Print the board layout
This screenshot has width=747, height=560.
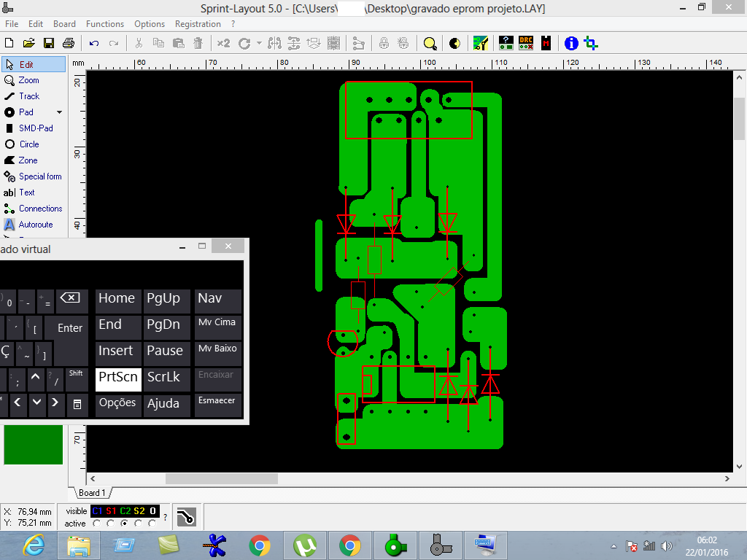click(69, 43)
